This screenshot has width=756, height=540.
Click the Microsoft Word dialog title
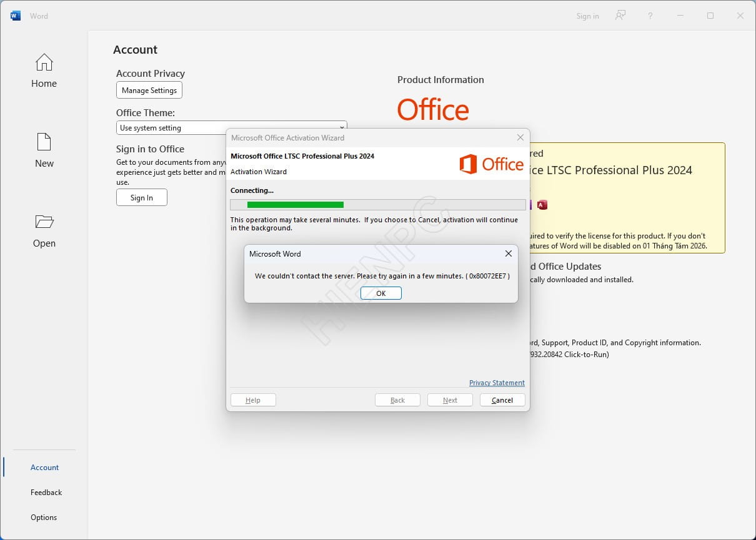(275, 254)
